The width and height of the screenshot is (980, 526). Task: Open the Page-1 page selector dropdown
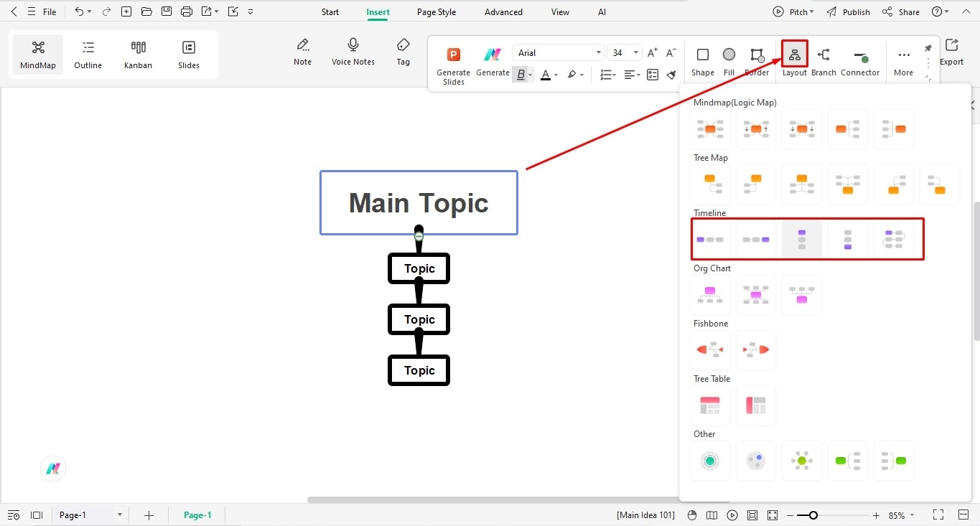pyautogui.click(x=91, y=515)
